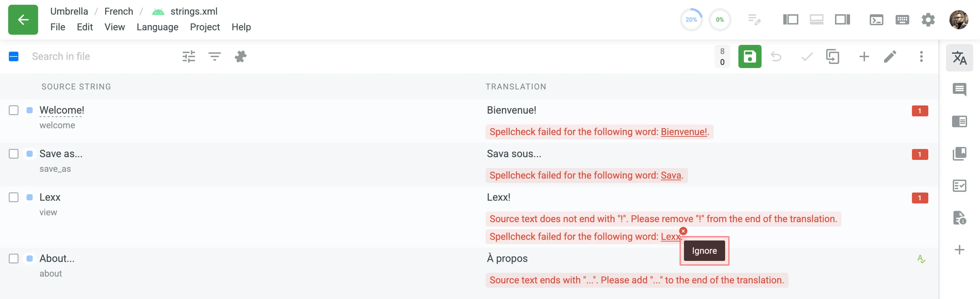
Task: Open the Terms panel in the sidebar
Action: 960,121
